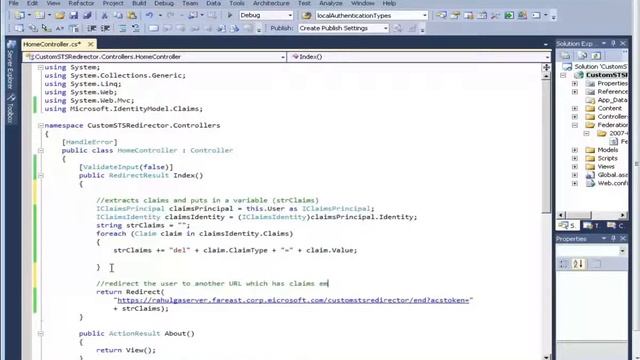The height and width of the screenshot is (360, 640).
Task: Click the Save disk icon
Action: point(73,16)
